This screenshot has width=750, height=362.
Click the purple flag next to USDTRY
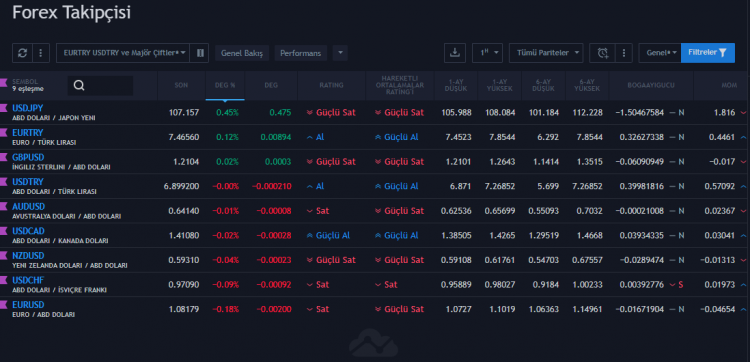tap(4, 182)
